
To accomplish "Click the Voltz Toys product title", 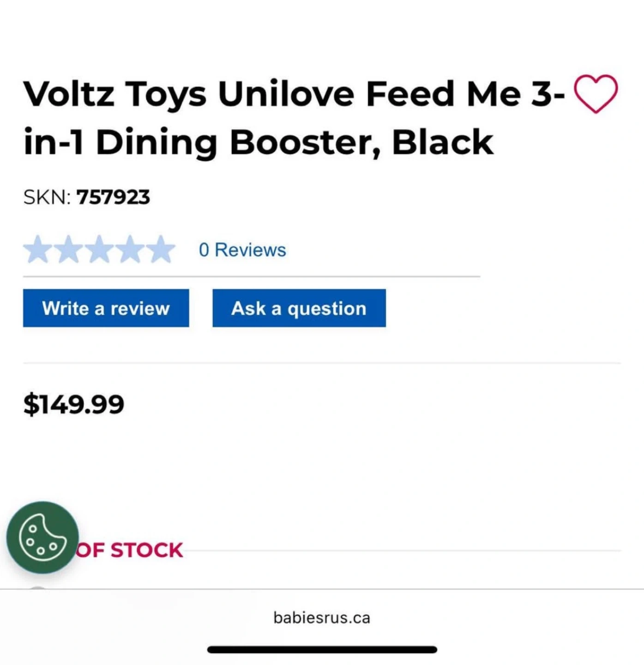I will 259,118.
